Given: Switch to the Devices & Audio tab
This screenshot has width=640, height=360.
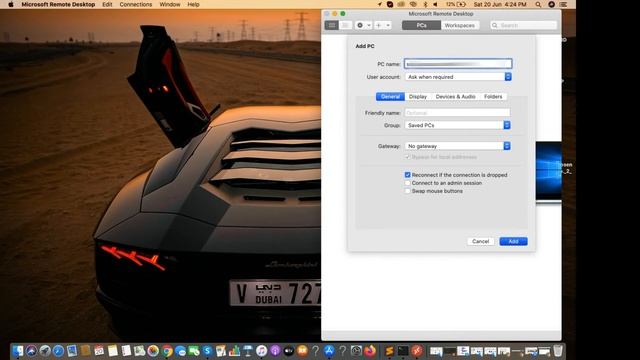Looking at the screenshot, I should (x=456, y=97).
